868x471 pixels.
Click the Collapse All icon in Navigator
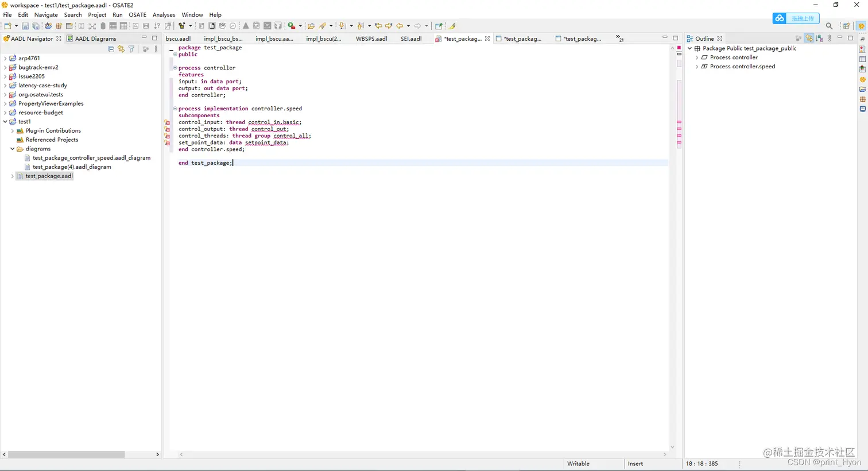[x=111, y=49]
